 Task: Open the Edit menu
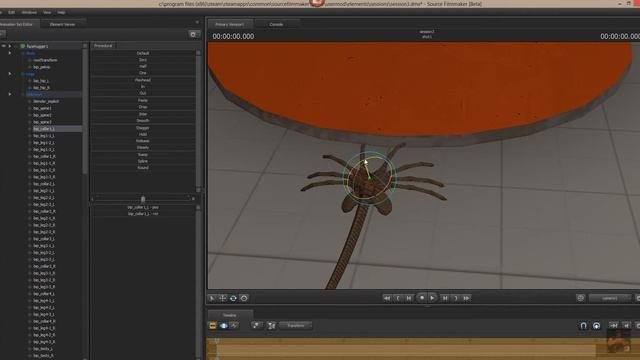coord(11,12)
